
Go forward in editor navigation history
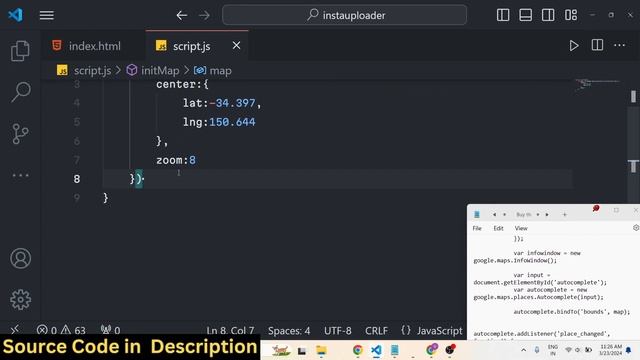coord(204,16)
